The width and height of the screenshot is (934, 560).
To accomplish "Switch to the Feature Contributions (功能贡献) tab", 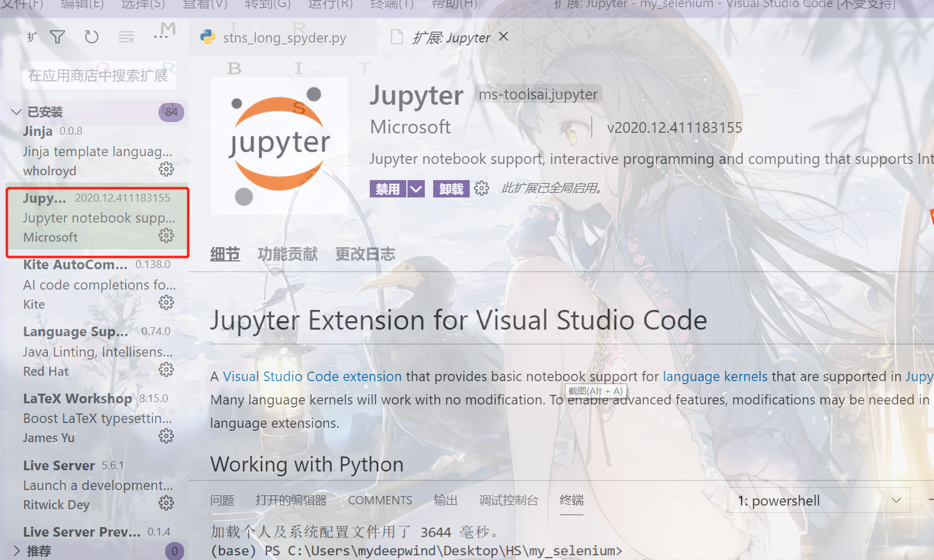I will click(x=288, y=254).
